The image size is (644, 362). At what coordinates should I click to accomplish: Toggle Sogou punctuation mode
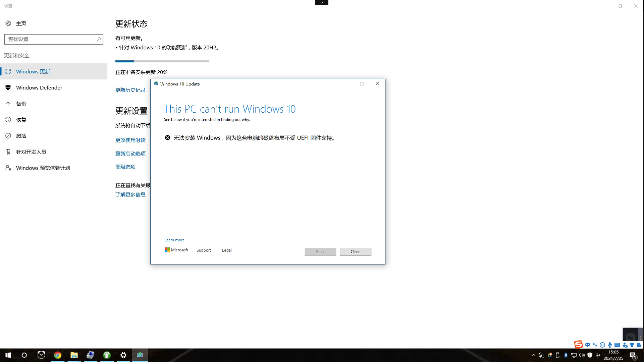pyautogui.click(x=595, y=345)
